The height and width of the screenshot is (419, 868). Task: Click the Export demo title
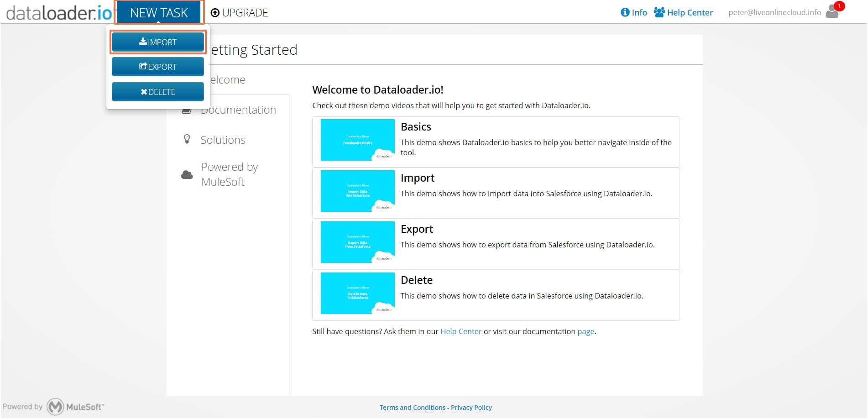(417, 229)
